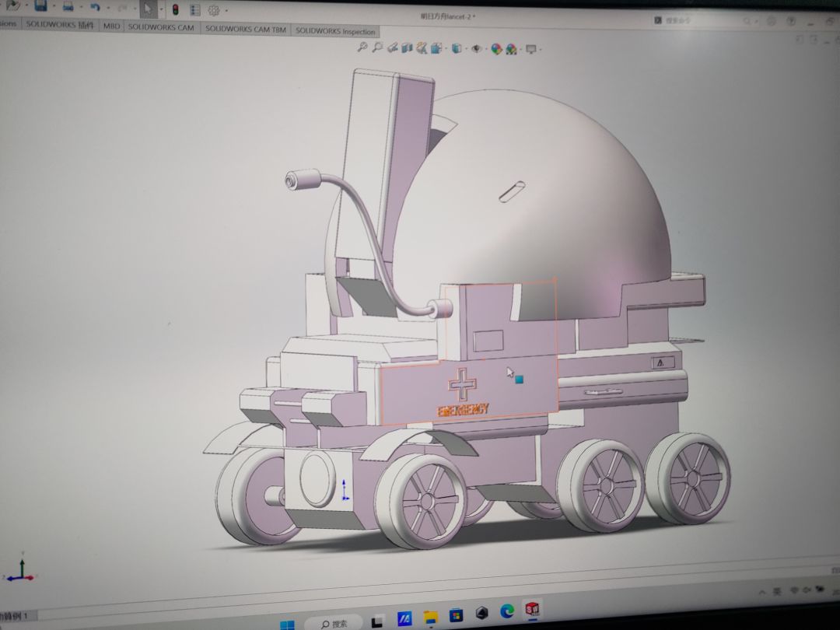Activate the Select cursor tool
Viewport: 840px width, 630px height.
point(146,9)
